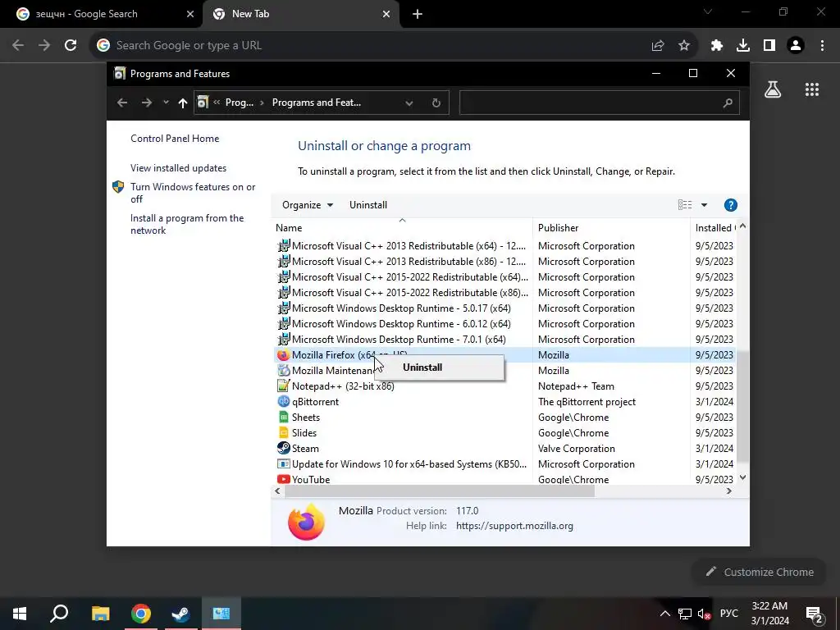Select Mozilla Firefox (x64 en-US) entry
Screen dimensions: 840x630
(504, 355)
